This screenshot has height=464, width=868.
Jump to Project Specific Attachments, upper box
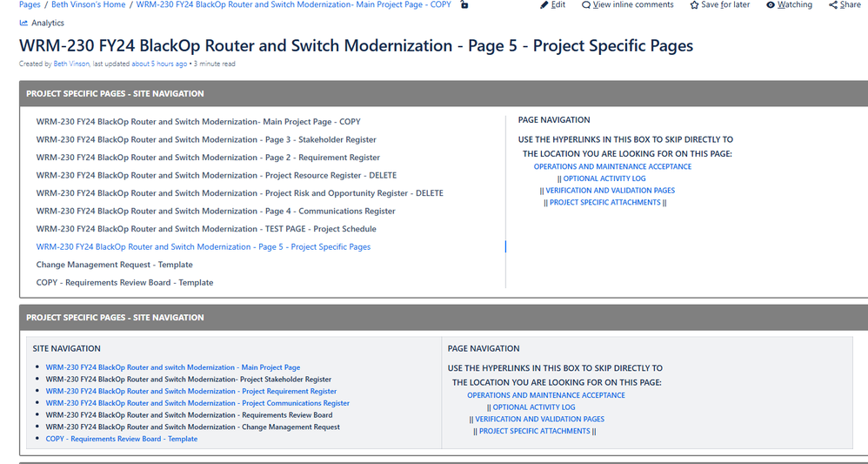(x=605, y=202)
